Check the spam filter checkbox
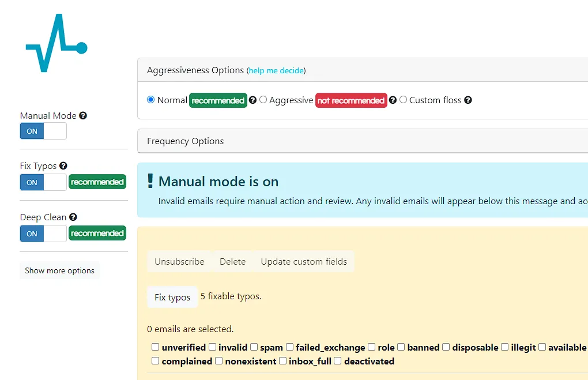The height and width of the screenshot is (380, 588). (254, 347)
